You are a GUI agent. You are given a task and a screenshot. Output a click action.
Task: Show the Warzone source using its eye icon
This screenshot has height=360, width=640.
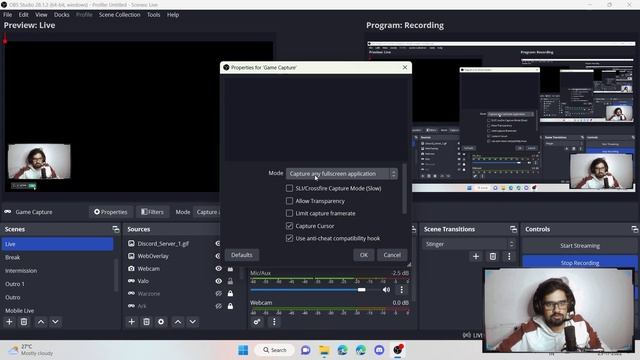[x=219, y=293]
